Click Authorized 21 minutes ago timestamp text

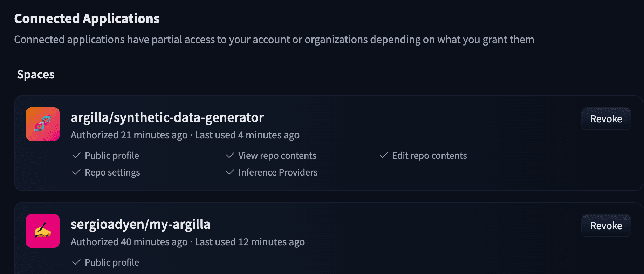(x=129, y=135)
